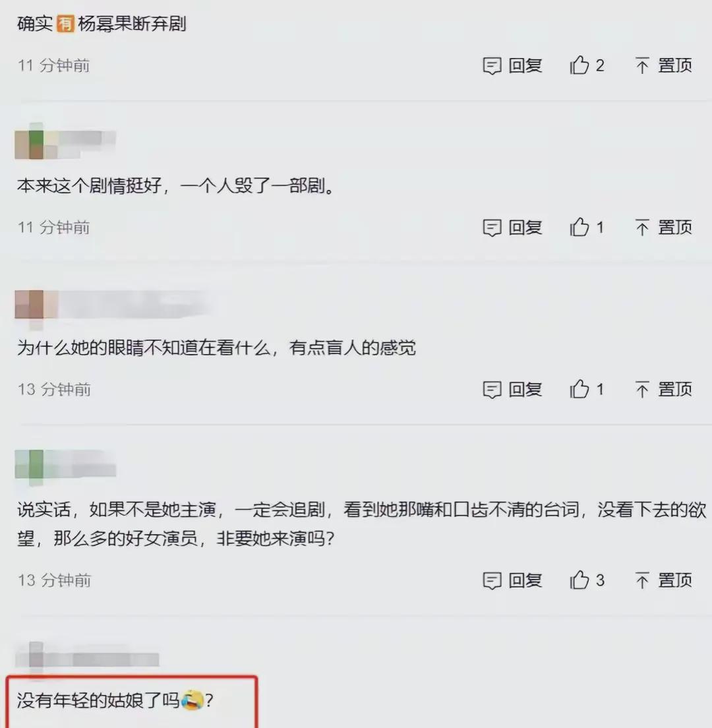Click reply icon on 杨幂果断弃剧 comment
Viewport: 712px width, 728px height.
click(x=492, y=66)
